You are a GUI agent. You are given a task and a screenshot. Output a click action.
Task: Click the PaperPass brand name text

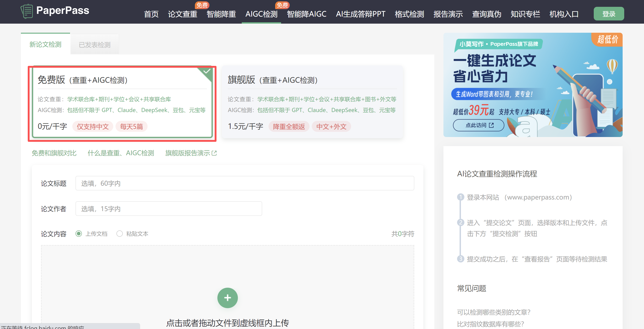tap(63, 10)
